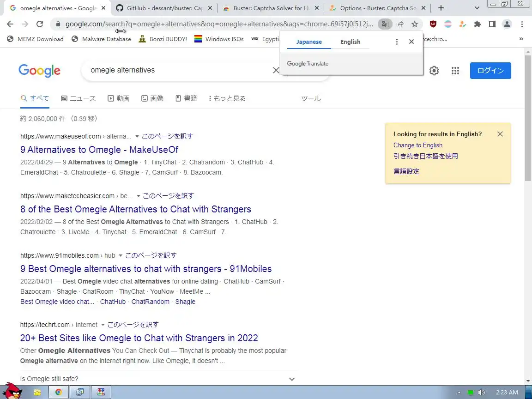This screenshot has width=532, height=399.
Task: Go back using the browser back arrow
Action: pyautogui.click(x=10, y=24)
